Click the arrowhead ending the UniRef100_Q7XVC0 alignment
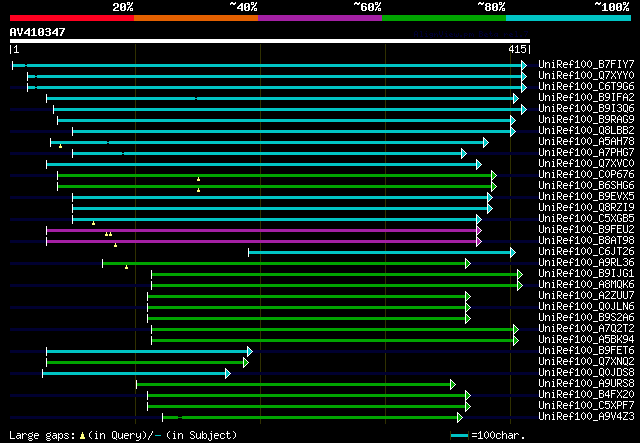Image resolution: width=640 pixels, height=443 pixels. click(479, 165)
